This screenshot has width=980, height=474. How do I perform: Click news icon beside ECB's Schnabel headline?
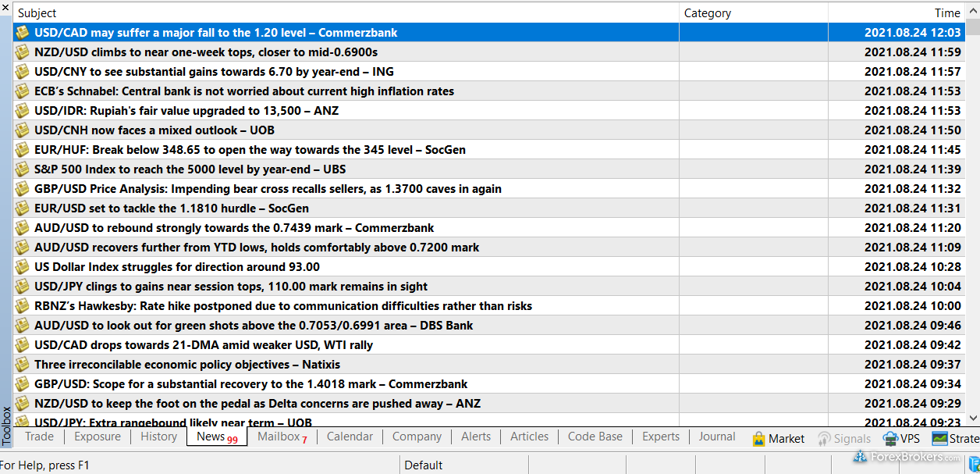22,91
